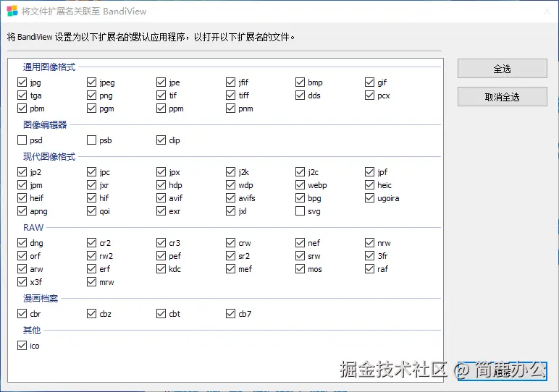The width and height of the screenshot is (559, 392).
Task: Toggle the jpx checkbox
Action: 161,172
